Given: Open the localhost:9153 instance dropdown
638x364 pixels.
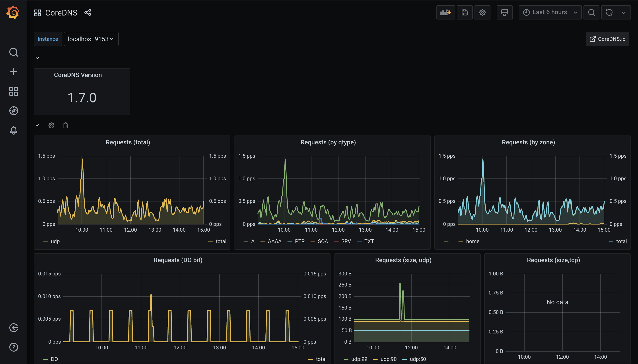Looking at the screenshot, I should point(91,39).
